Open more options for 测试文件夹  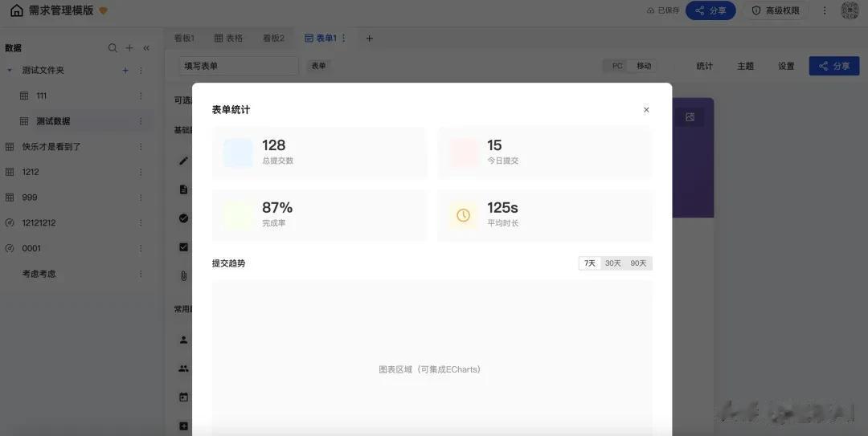[141, 71]
